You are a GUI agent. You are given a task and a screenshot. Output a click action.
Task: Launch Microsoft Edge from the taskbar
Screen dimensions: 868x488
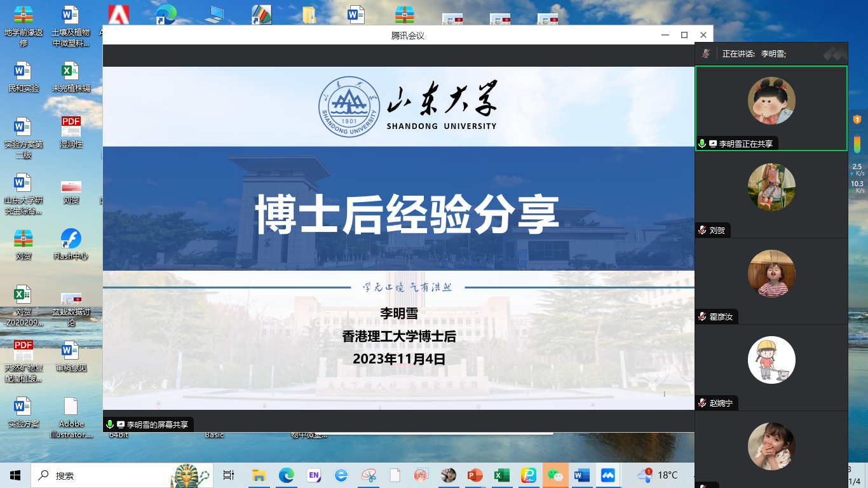[287, 475]
